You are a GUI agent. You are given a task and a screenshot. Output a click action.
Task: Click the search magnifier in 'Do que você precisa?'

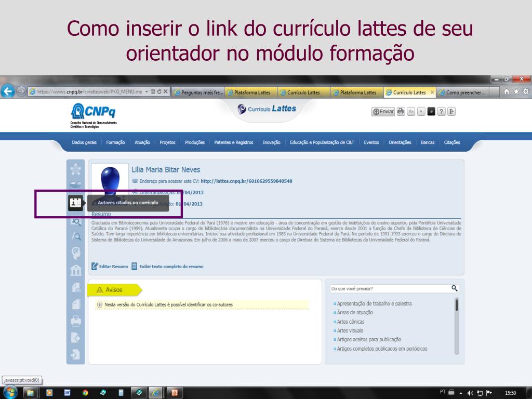454,288
